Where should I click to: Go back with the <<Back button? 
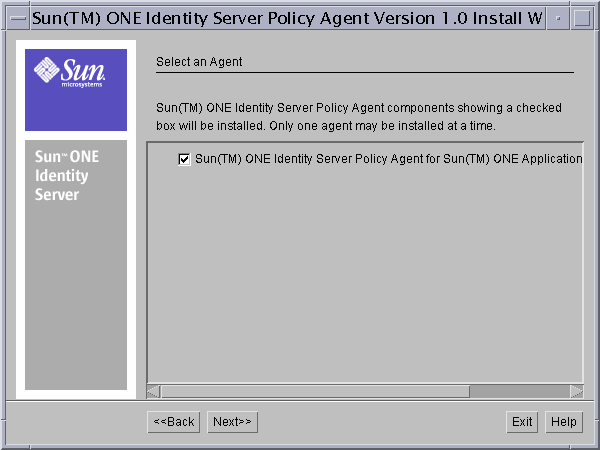pyautogui.click(x=174, y=422)
